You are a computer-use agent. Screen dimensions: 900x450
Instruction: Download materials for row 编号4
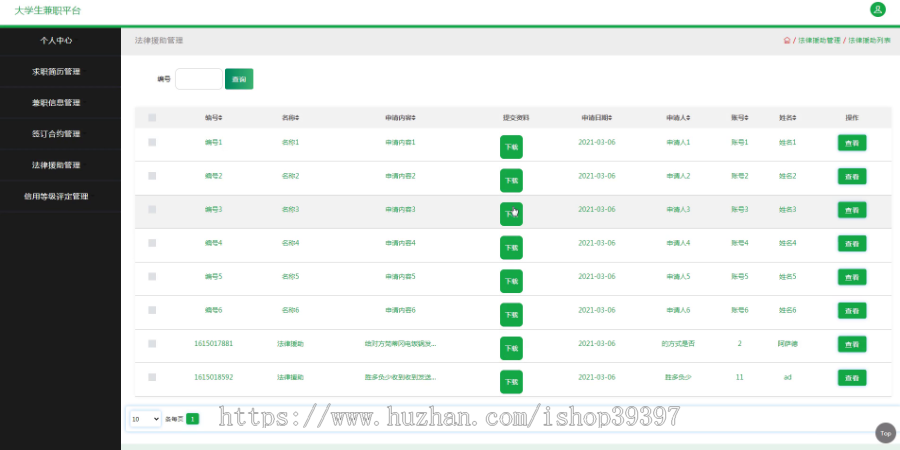click(511, 247)
